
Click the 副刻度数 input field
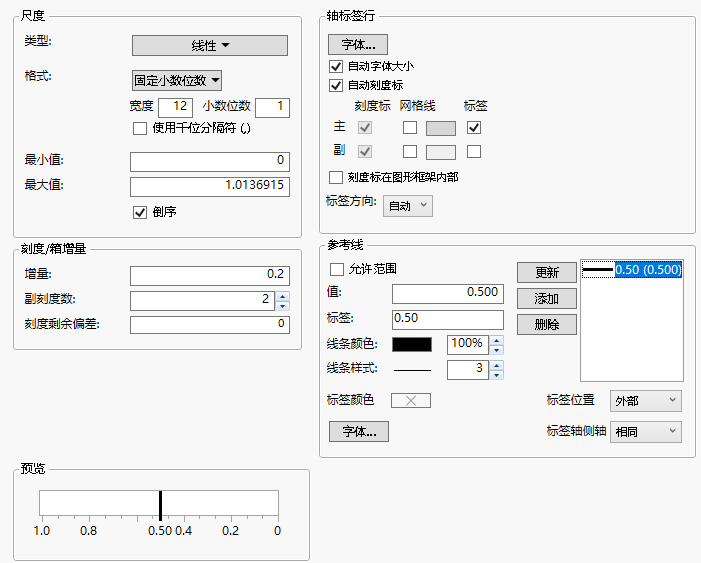[x=203, y=301]
